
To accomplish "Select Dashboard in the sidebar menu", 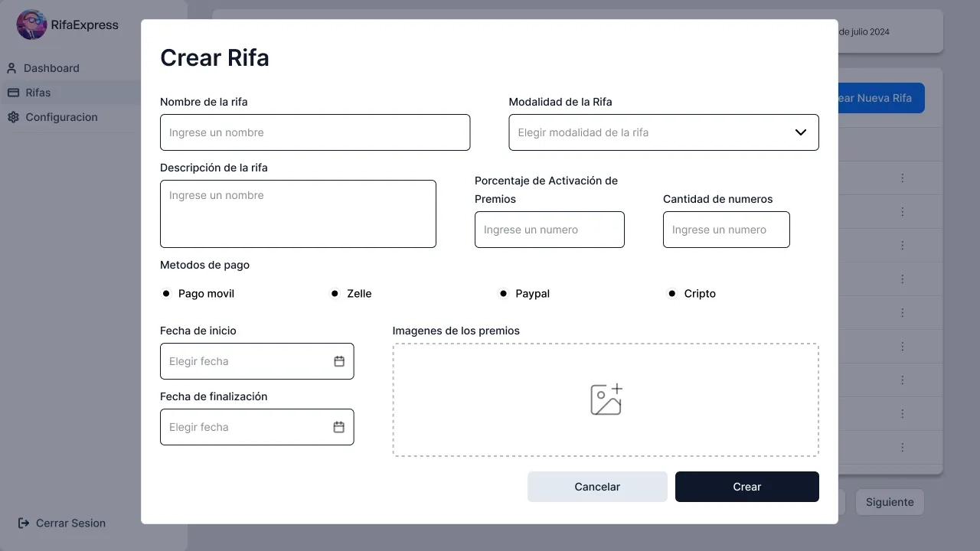I will (x=51, y=68).
